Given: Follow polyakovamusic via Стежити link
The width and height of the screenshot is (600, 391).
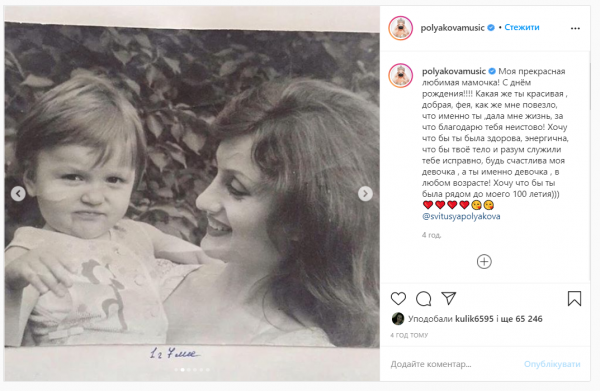Looking at the screenshot, I should tap(522, 28).
